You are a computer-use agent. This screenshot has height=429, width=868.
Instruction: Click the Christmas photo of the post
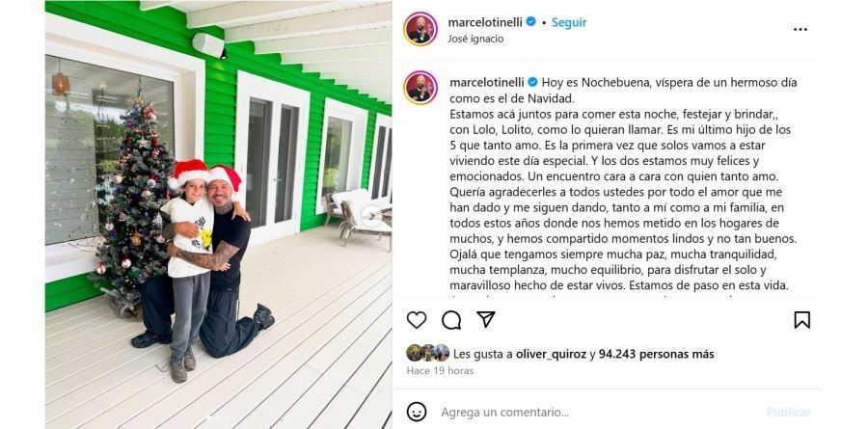pos(218,215)
